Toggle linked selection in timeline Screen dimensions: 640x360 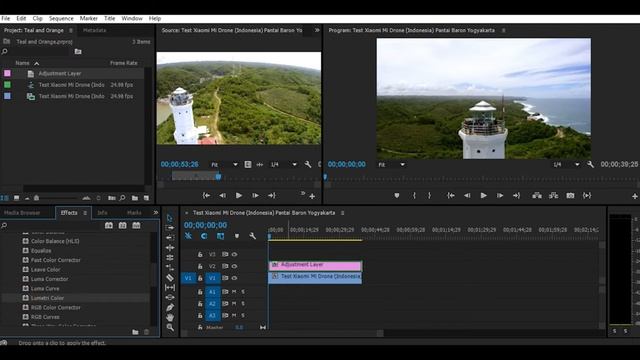coord(220,236)
